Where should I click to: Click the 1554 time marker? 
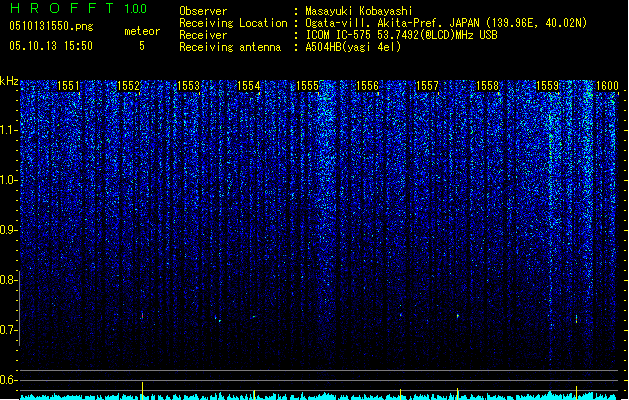[x=248, y=86]
